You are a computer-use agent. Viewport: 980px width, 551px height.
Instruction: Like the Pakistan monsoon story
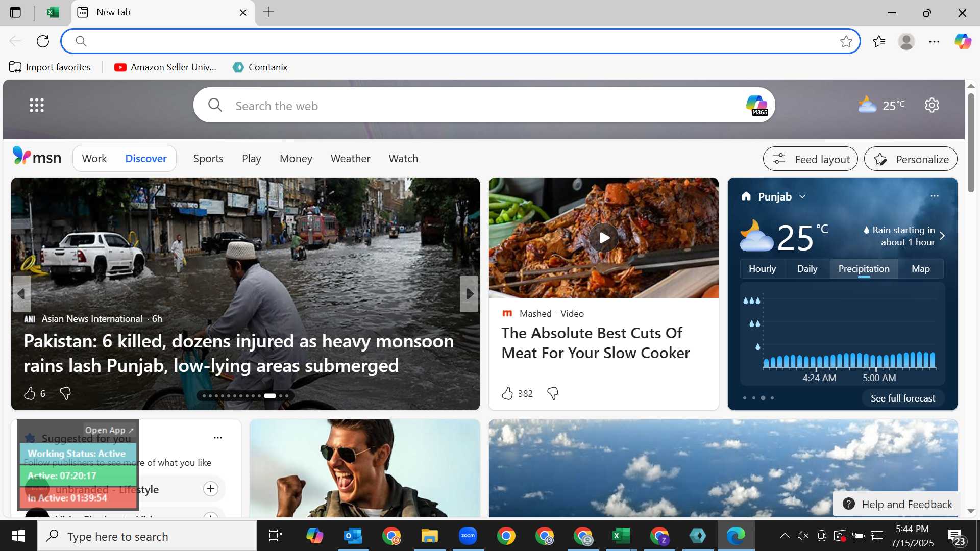(x=30, y=393)
